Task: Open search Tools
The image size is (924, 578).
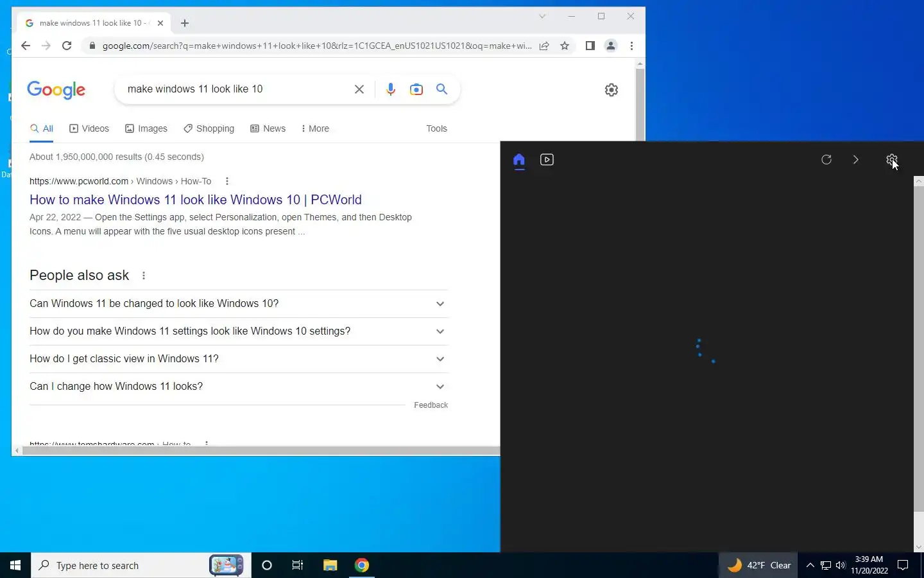Action: click(436, 128)
